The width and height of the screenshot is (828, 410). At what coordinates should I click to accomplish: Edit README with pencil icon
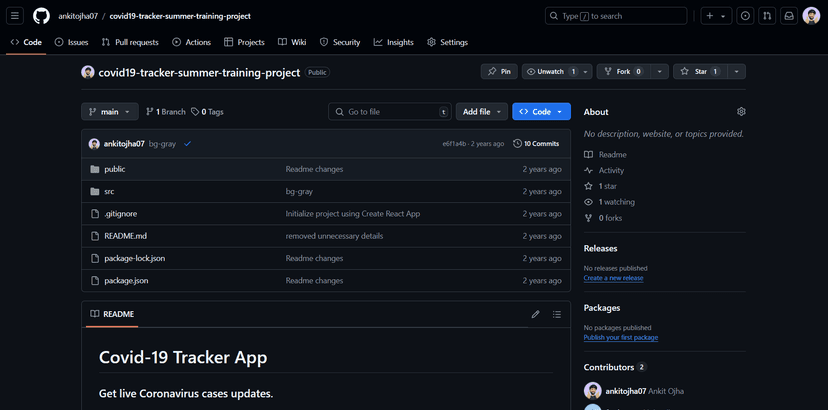point(535,314)
